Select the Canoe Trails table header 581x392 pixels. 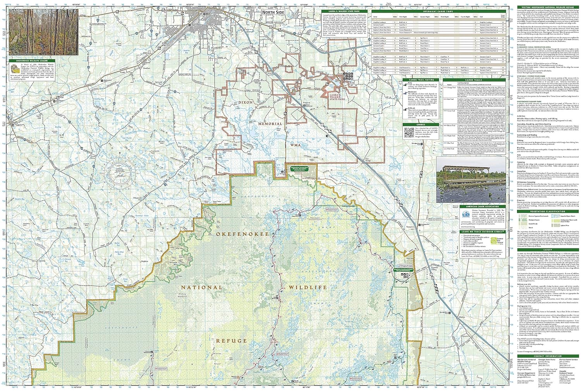coord(474,80)
